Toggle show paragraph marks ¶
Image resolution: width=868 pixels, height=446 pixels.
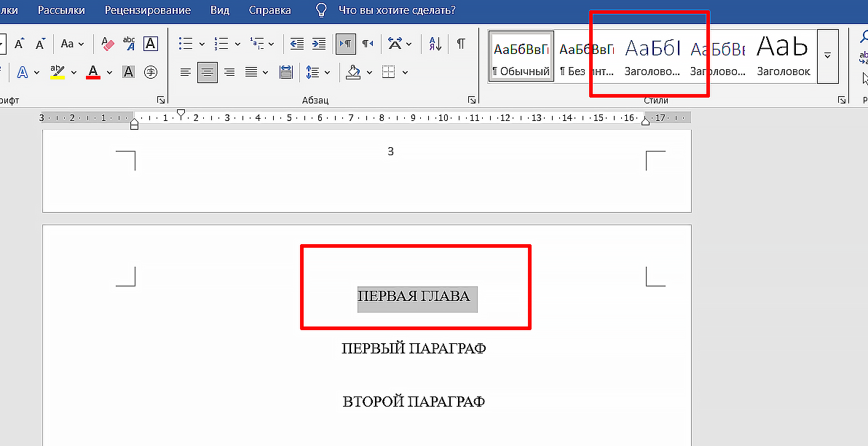460,44
